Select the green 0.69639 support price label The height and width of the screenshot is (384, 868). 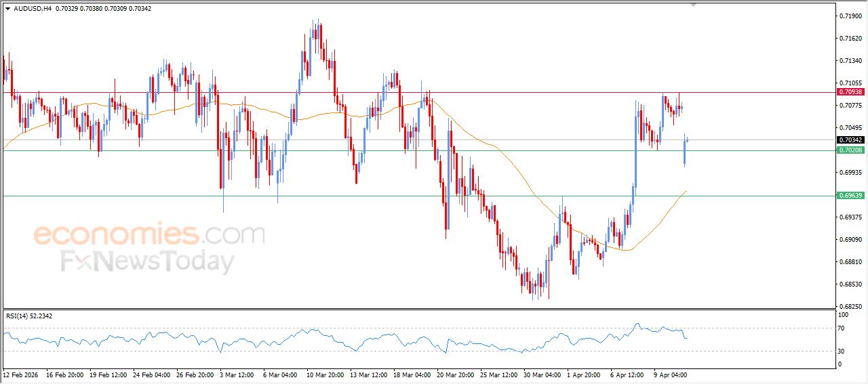(850, 196)
